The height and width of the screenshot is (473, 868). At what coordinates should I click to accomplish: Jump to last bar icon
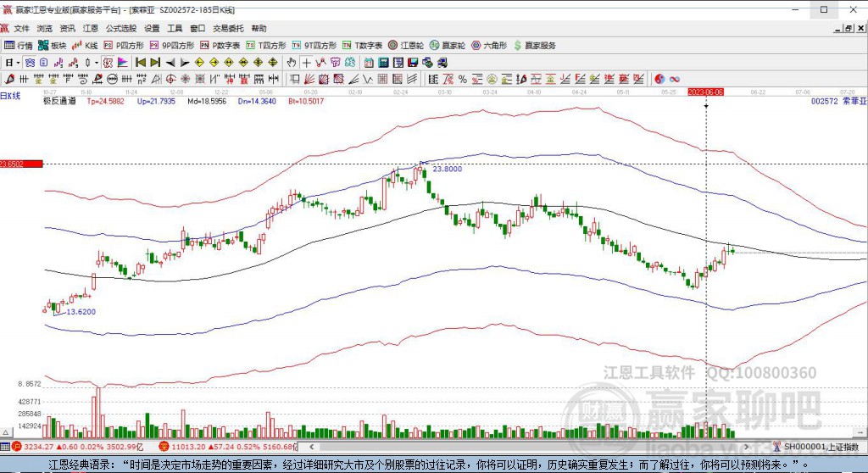(x=156, y=63)
